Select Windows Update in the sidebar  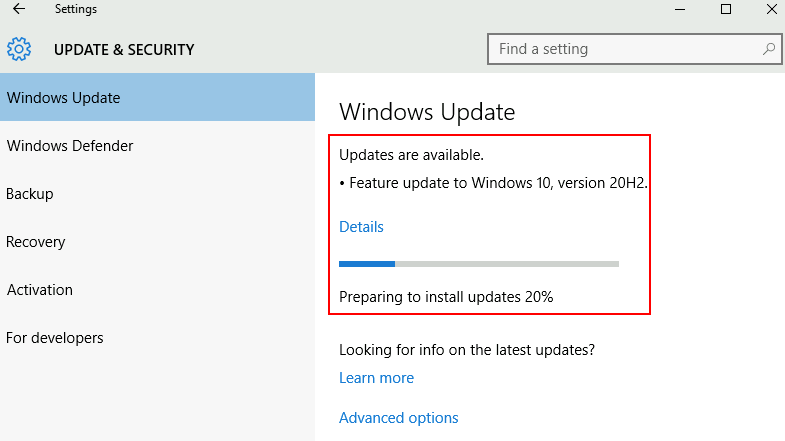157,97
